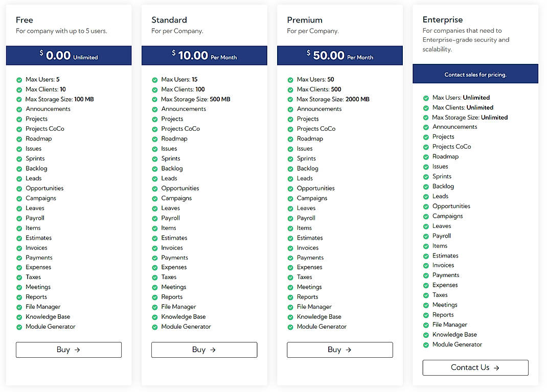547x392 pixels.
Task: Click the $10.00 Per Month price banner
Action: click(204, 55)
